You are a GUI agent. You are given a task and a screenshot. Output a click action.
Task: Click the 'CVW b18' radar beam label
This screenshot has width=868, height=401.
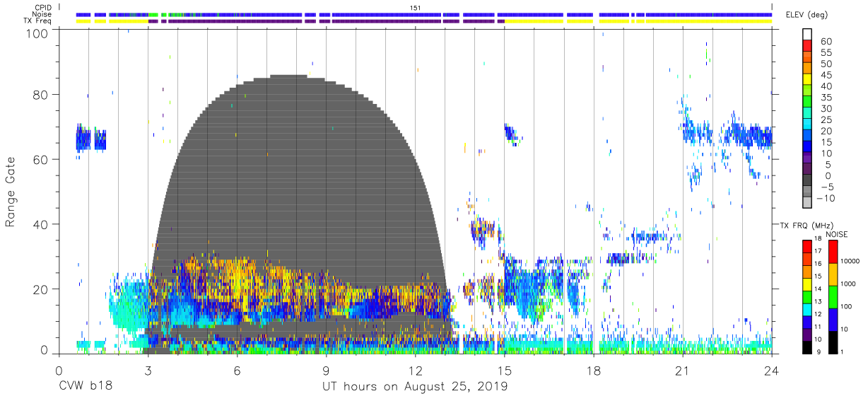(86, 386)
